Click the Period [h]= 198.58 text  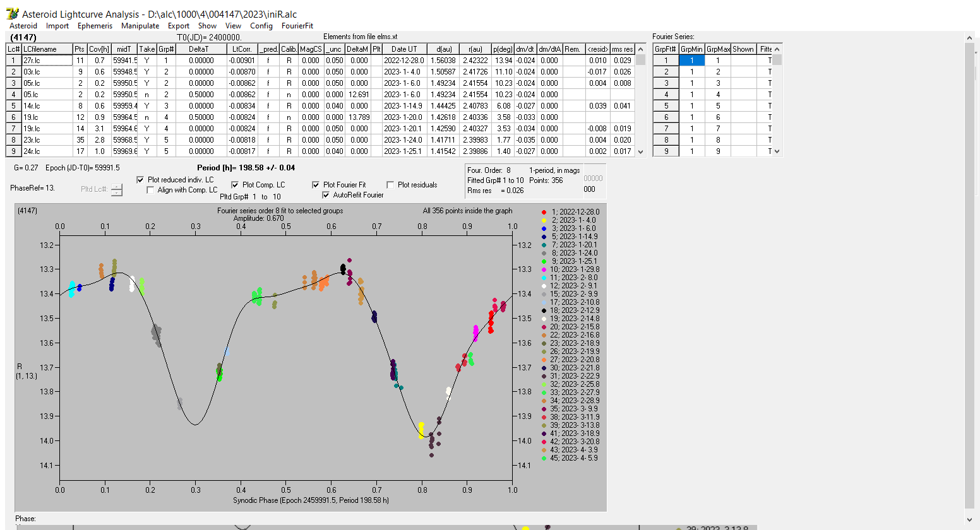click(246, 168)
